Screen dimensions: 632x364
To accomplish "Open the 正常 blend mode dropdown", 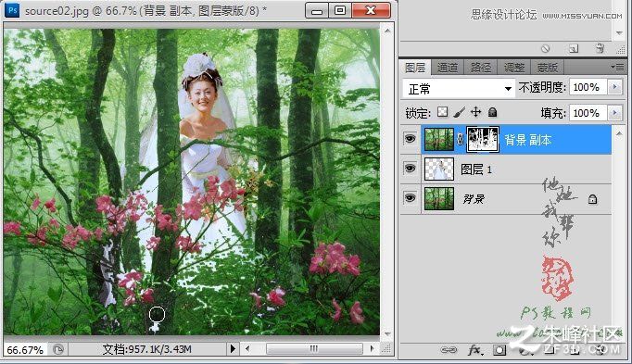I will (x=459, y=89).
